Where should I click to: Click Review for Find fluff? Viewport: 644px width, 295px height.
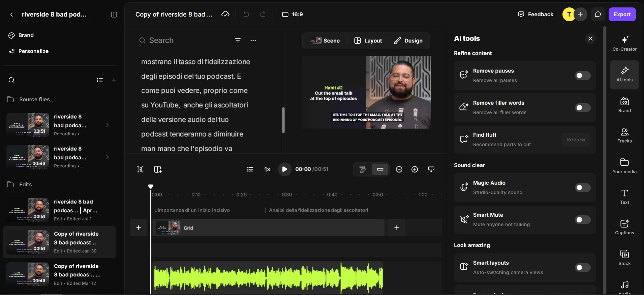[576, 139]
